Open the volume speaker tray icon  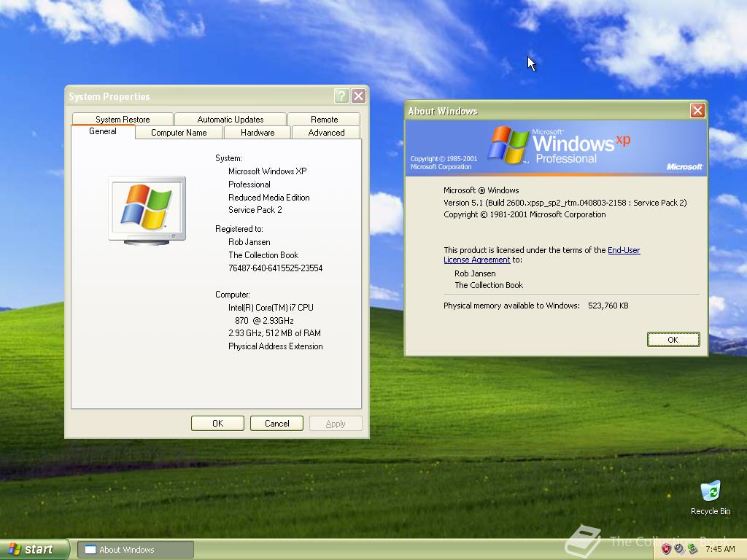coord(679,549)
